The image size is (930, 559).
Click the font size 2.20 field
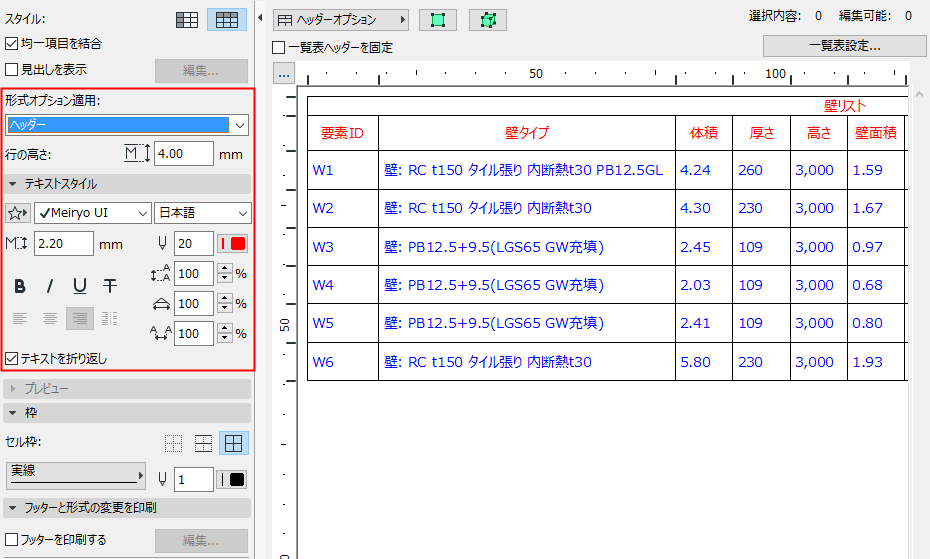pyautogui.click(x=63, y=244)
